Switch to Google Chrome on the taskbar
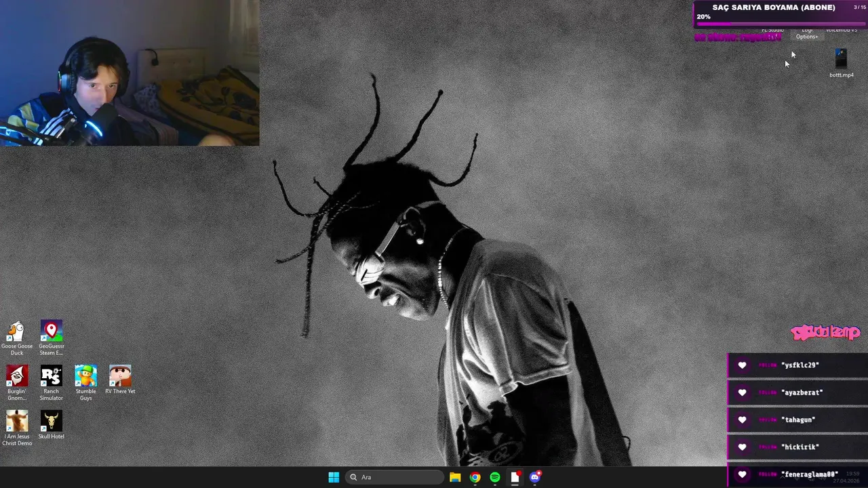This screenshot has width=868, height=488. pos(475,477)
